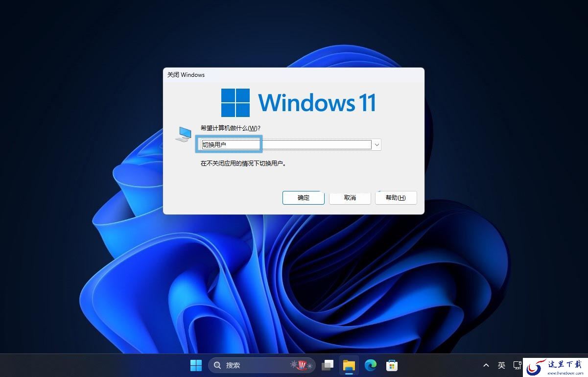
Task: Click the 希望计算机做什么(W)? label
Action: (x=231, y=128)
